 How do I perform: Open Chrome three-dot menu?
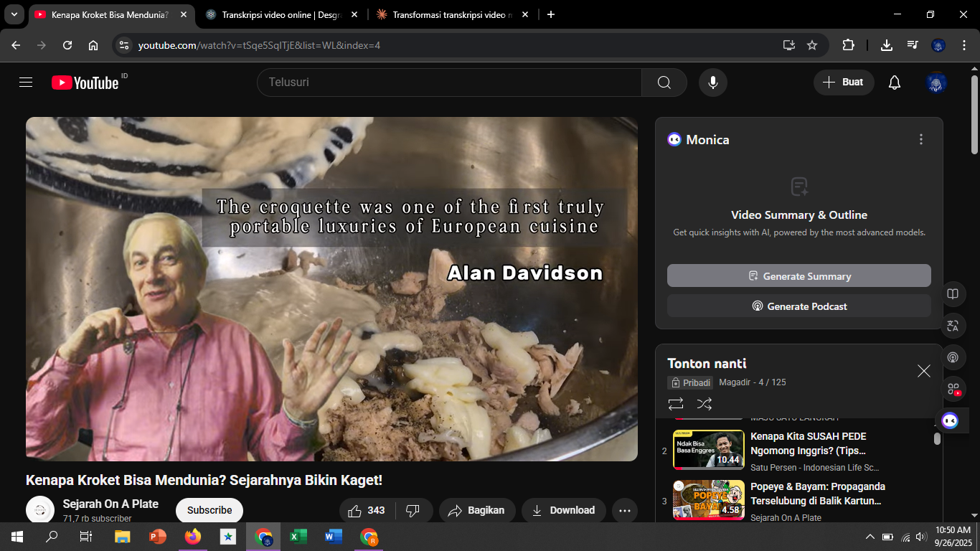point(963,45)
